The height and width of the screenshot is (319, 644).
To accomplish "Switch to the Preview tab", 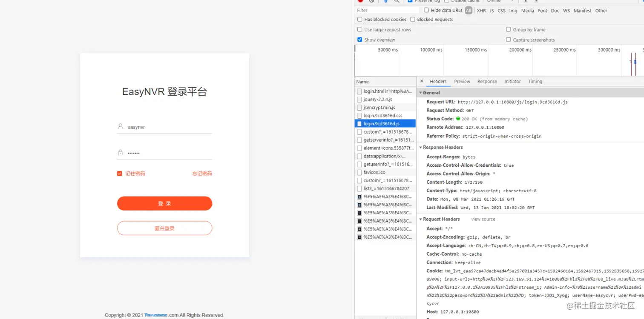I will click(462, 82).
